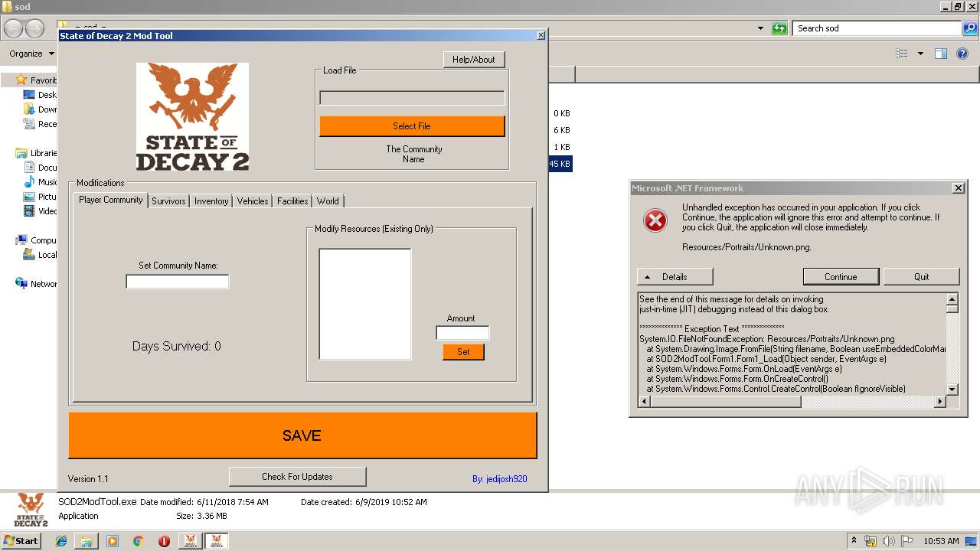Click the Help/About button
This screenshot has width=980, height=551.
[x=474, y=60]
